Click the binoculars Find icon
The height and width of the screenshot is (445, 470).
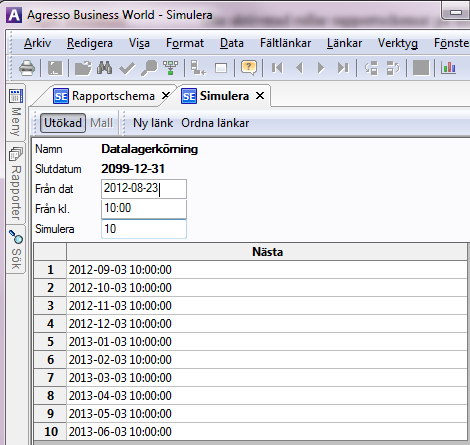click(104, 68)
